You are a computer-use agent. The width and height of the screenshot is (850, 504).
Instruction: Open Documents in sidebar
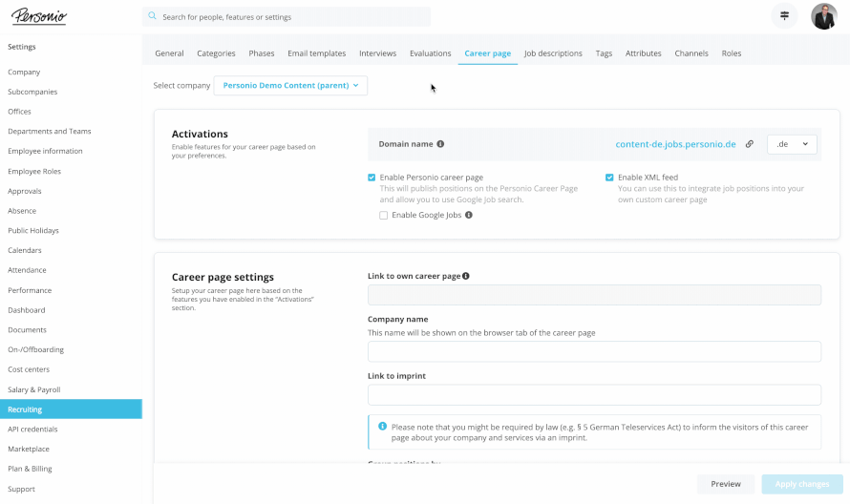point(27,330)
